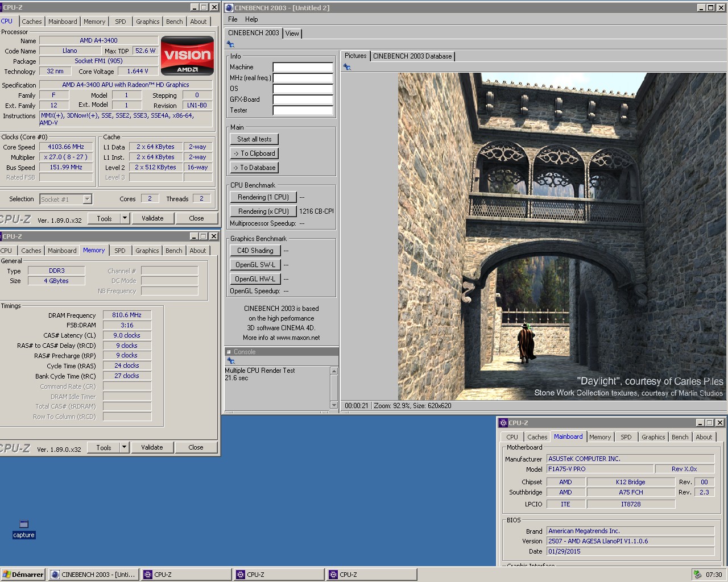This screenshot has height=582, width=728.
Task: Click the 1216 CB-CPU score text
Action: click(x=316, y=211)
